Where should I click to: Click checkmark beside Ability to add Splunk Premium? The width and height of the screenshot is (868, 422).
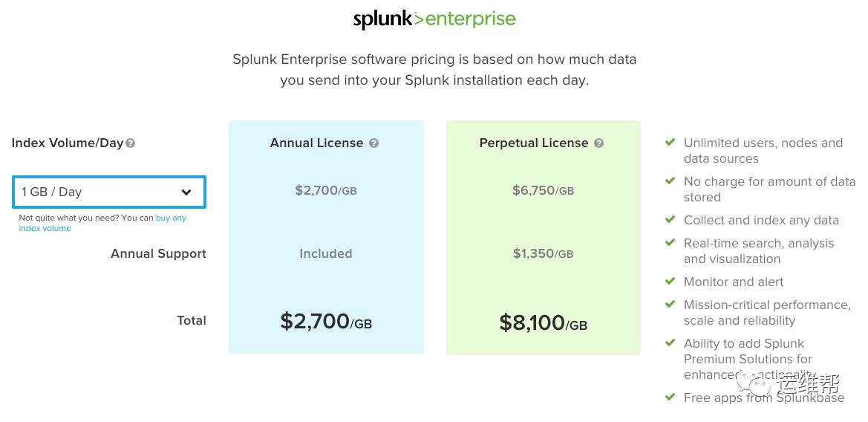click(x=670, y=343)
